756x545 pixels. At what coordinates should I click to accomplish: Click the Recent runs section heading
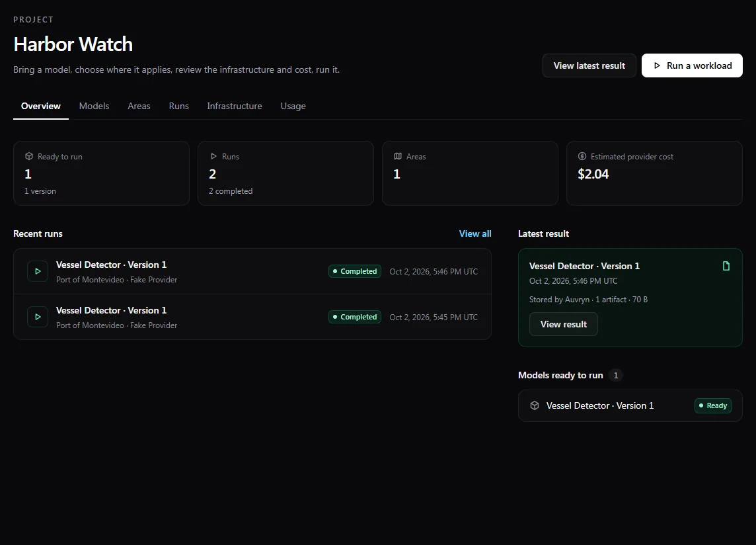click(38, 233)
